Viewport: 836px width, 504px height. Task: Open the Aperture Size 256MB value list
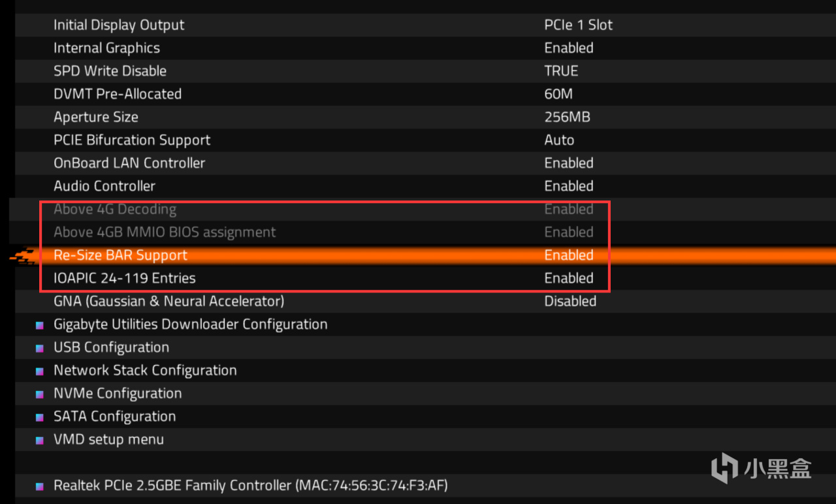click(567, 117)
